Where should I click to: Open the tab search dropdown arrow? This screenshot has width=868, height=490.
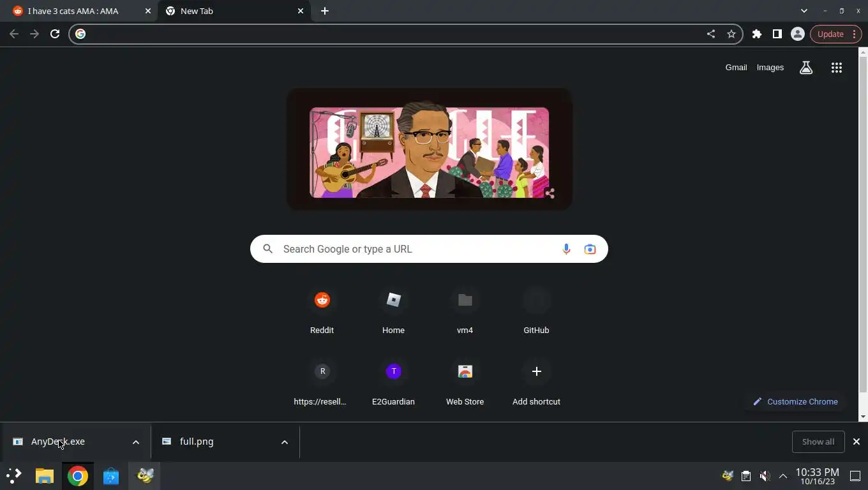[804, 11]
